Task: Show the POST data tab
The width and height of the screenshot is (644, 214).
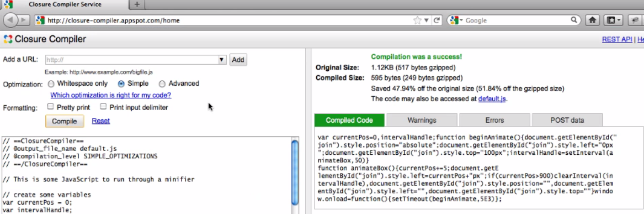Action: click(567, 120)
